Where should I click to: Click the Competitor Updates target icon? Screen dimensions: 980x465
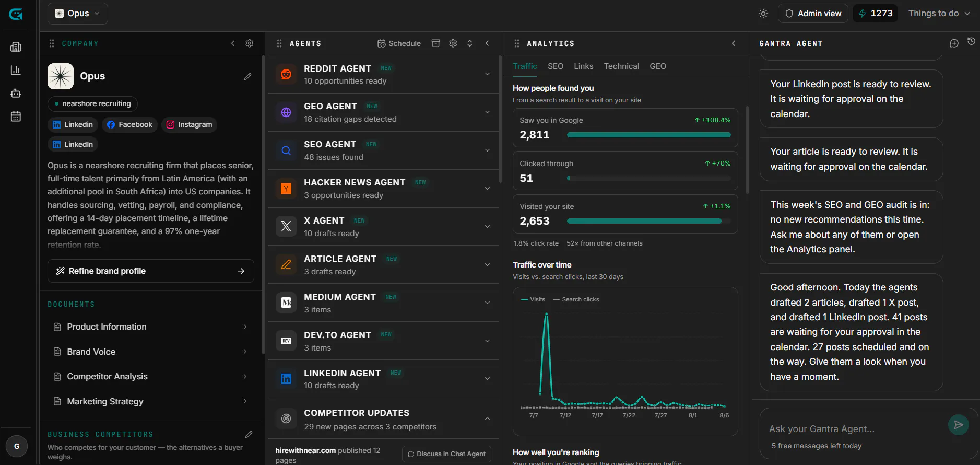click(x=286, y=419)
